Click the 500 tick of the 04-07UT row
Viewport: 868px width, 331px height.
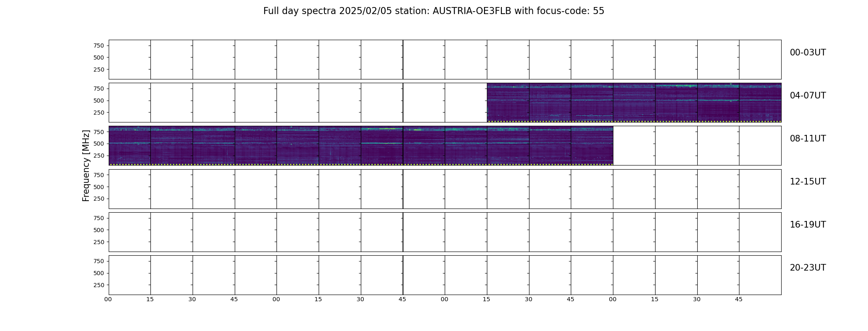click(99, 101)
